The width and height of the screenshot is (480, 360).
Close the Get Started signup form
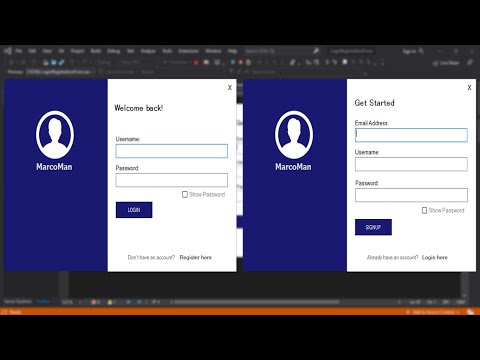(469, 87)
